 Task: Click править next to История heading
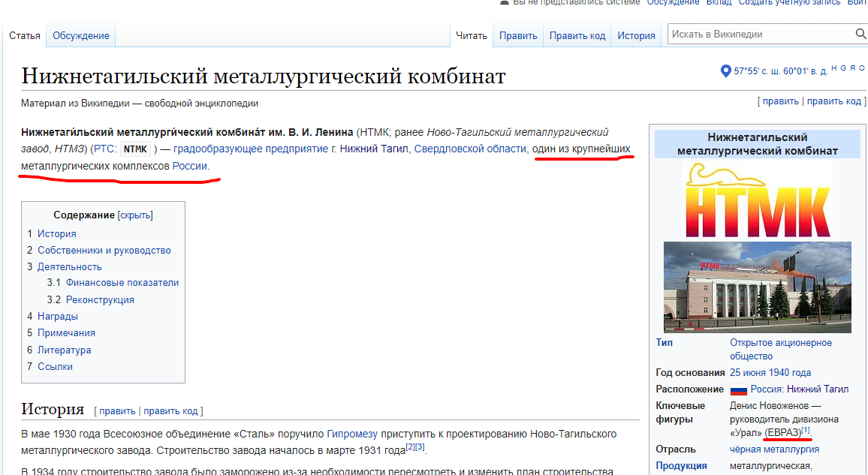[x=117, y=411]
